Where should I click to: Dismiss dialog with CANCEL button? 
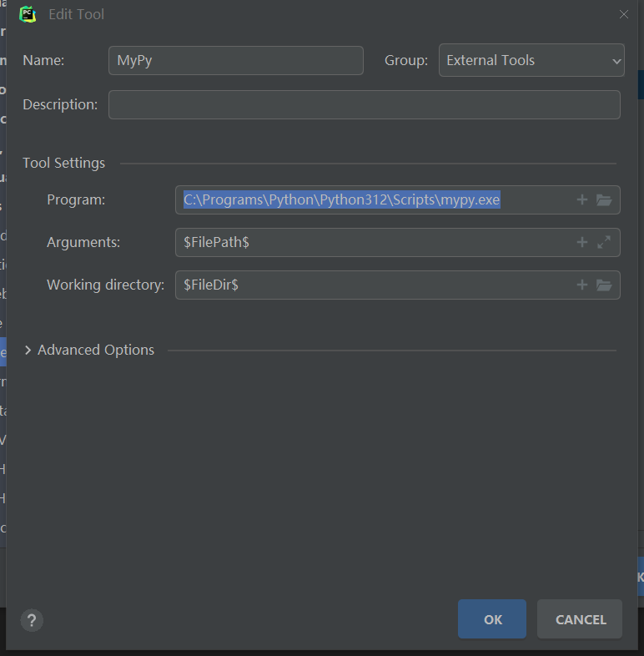pyautogui.click(x=580, y=619)
